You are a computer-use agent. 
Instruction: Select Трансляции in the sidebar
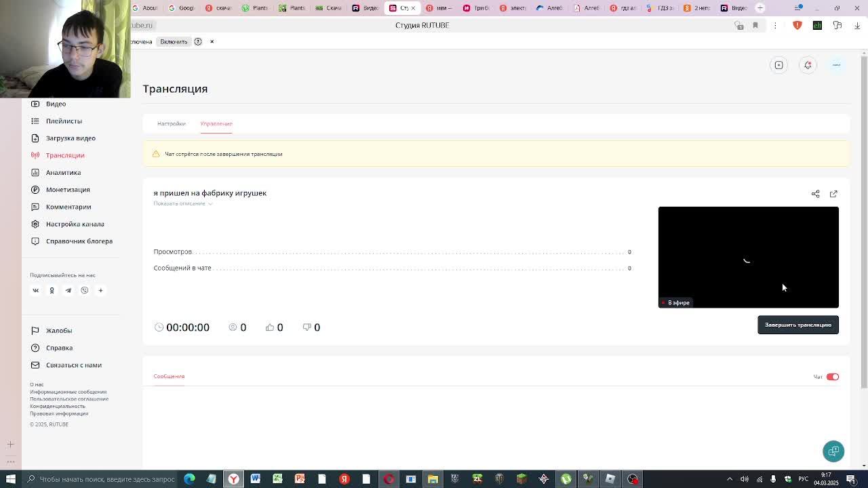(x=65, y=155)
